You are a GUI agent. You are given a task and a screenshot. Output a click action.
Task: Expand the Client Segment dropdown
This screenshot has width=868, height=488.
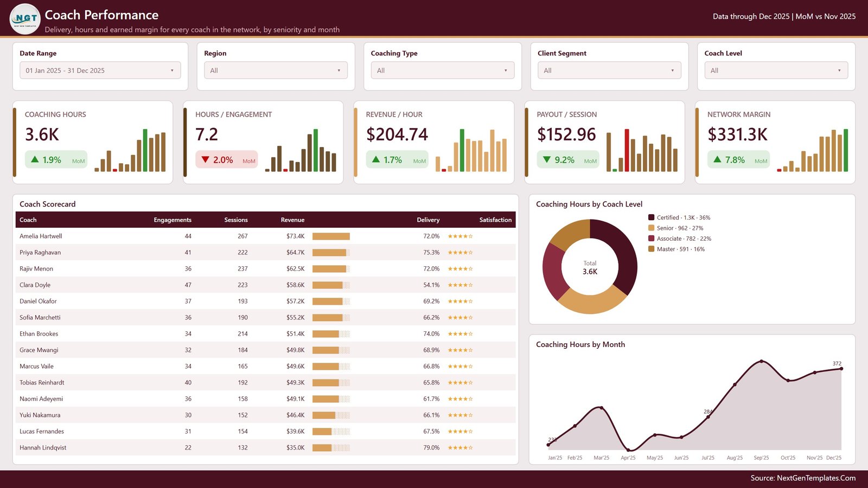tap(609, 70)
